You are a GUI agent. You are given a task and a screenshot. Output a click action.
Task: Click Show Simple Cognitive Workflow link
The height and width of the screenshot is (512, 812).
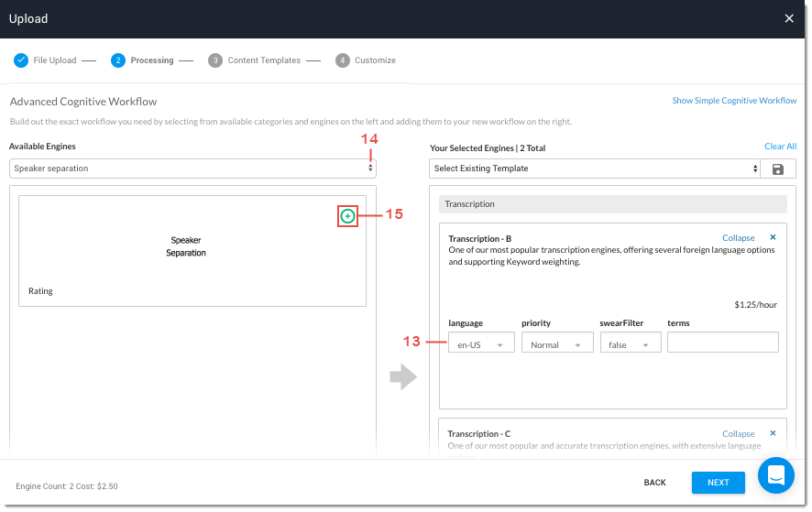point(734,101)
